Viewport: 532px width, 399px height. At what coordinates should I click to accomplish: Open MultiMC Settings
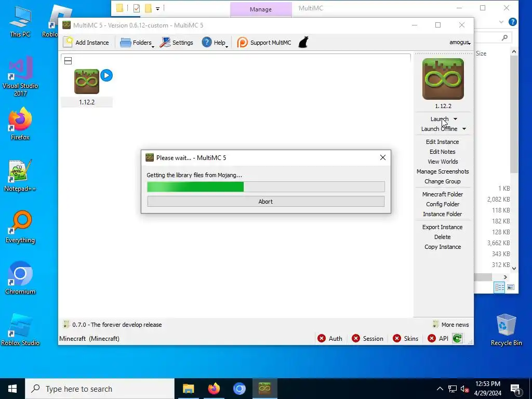coord(177,43)
